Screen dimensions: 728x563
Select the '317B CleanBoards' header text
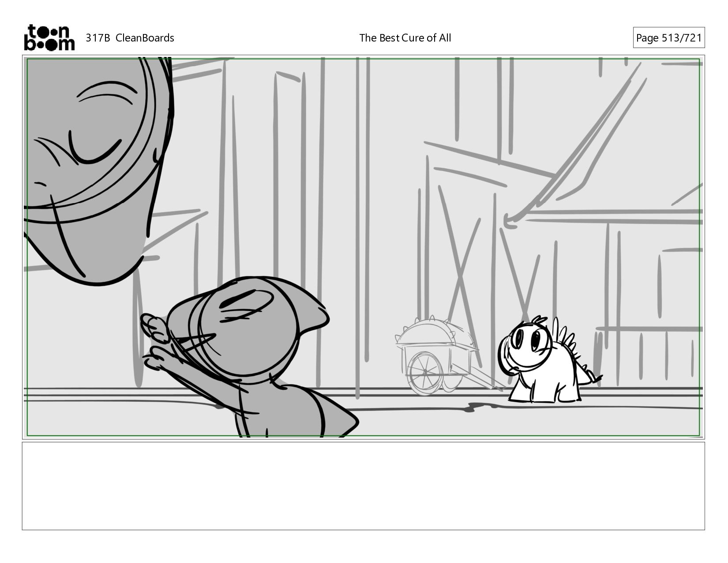130,38
